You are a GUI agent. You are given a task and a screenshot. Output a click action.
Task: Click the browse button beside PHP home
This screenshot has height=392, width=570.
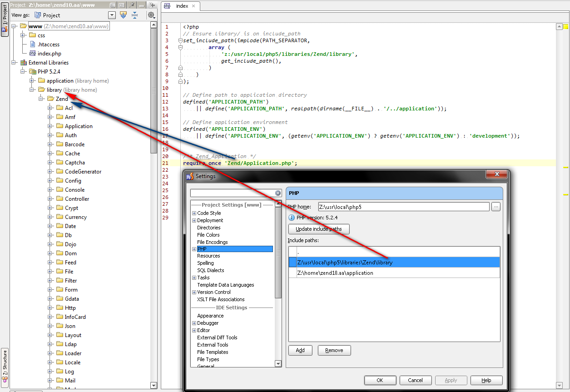coord(496,207)
